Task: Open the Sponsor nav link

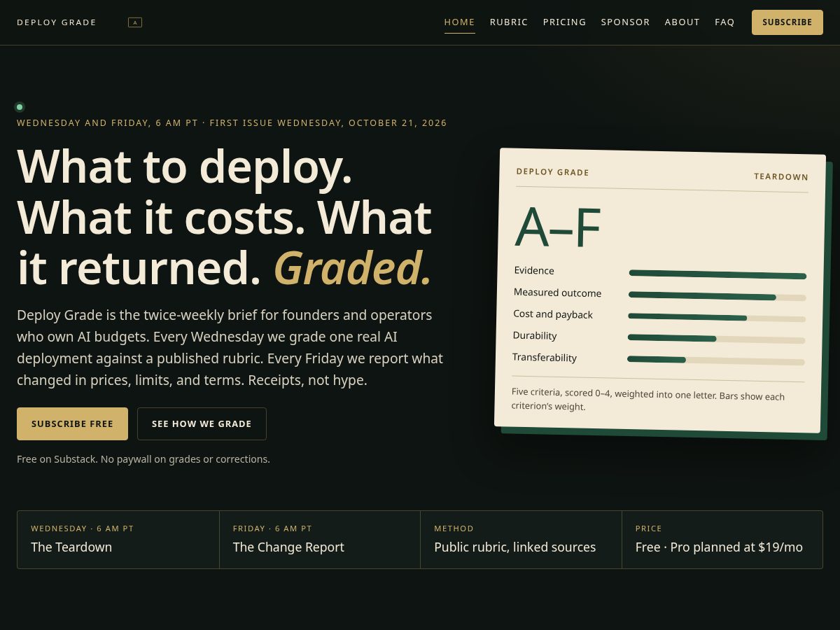Action: [625, 22]
